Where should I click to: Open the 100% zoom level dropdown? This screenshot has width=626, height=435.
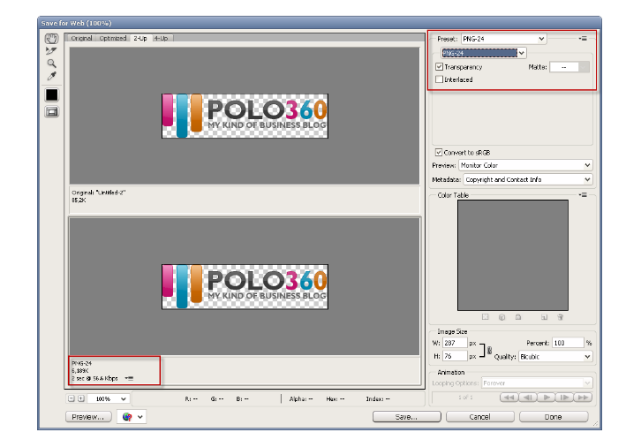(108, 398)
